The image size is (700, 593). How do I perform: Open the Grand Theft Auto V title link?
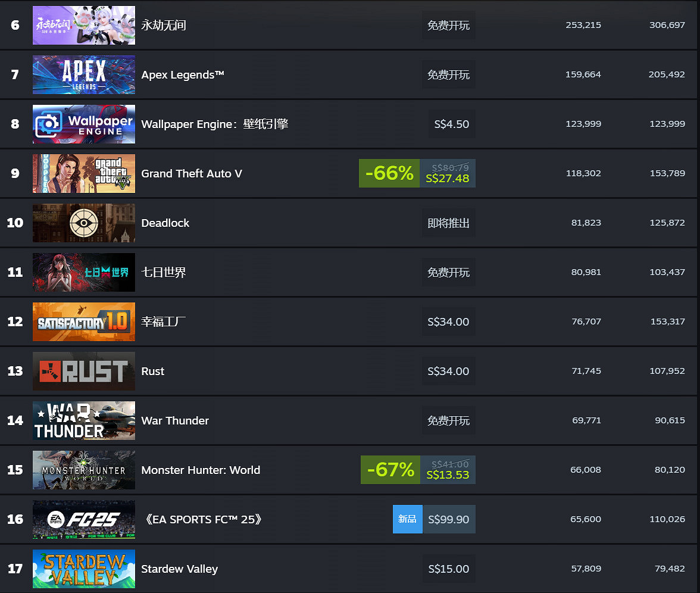point(192,174)
